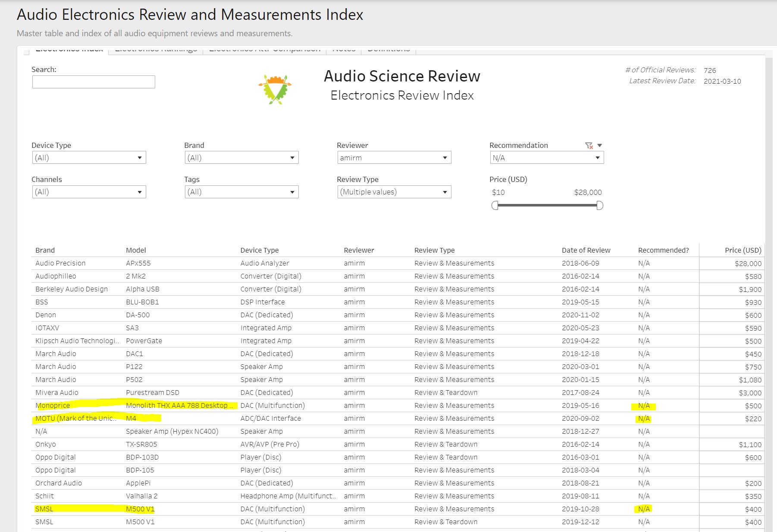Open the Recommendation dropdown showing N/A
777x532 pixels.
pyautogui.click(x=547, y=157)
